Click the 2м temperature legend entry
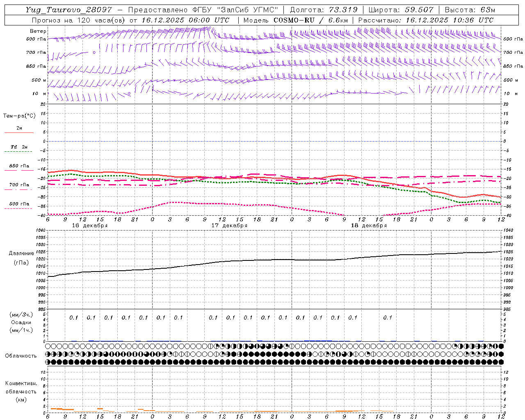Screen dimensions: 525x420 click(19, 128)
